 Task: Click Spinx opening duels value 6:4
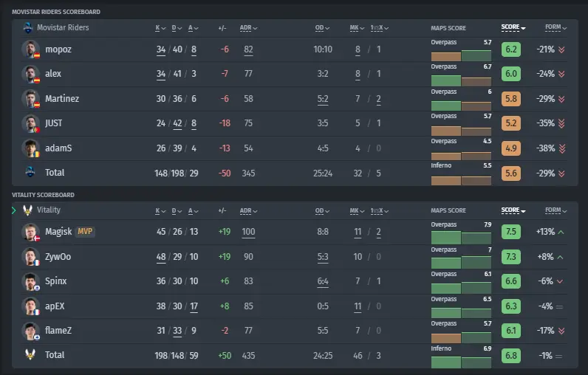click(323, 281)
